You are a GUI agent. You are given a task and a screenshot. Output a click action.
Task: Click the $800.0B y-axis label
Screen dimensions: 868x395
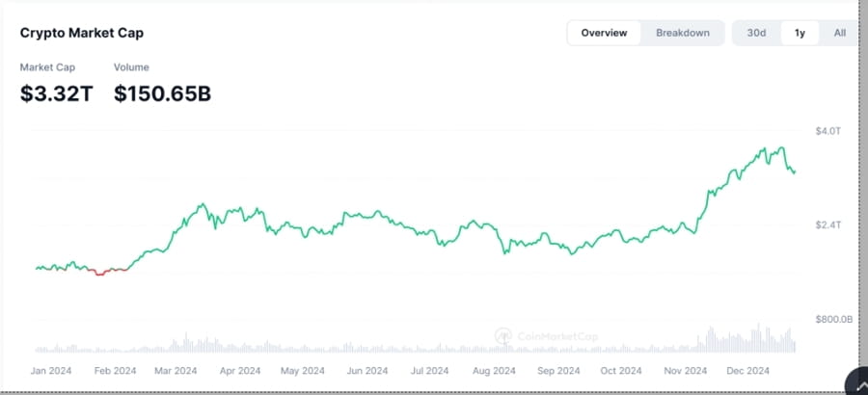[x=833, y=319]
